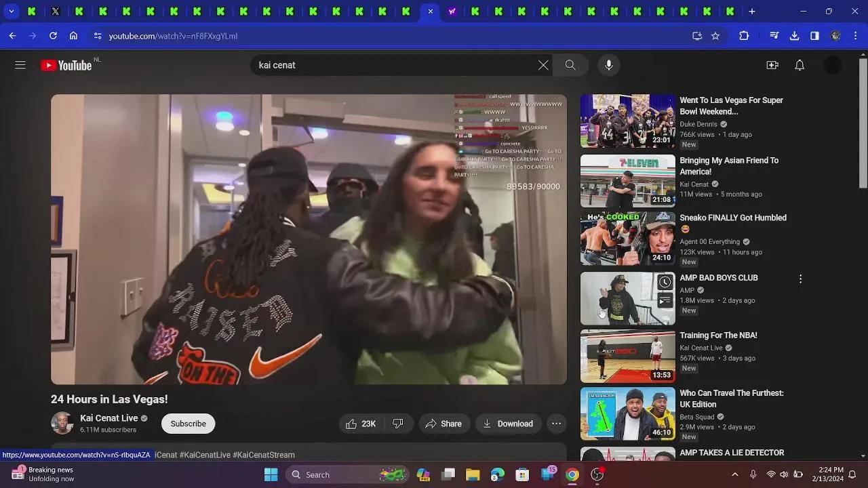Open the Duke Dennis channel link
868x488 pixels.
coord(698,124)
